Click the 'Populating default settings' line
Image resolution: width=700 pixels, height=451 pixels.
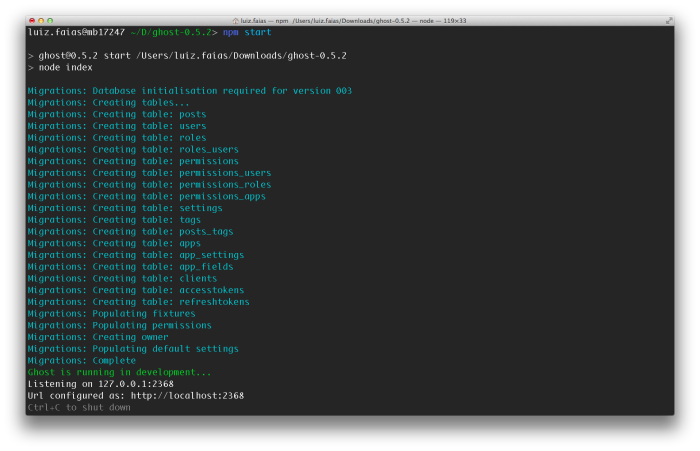point(133,348)
